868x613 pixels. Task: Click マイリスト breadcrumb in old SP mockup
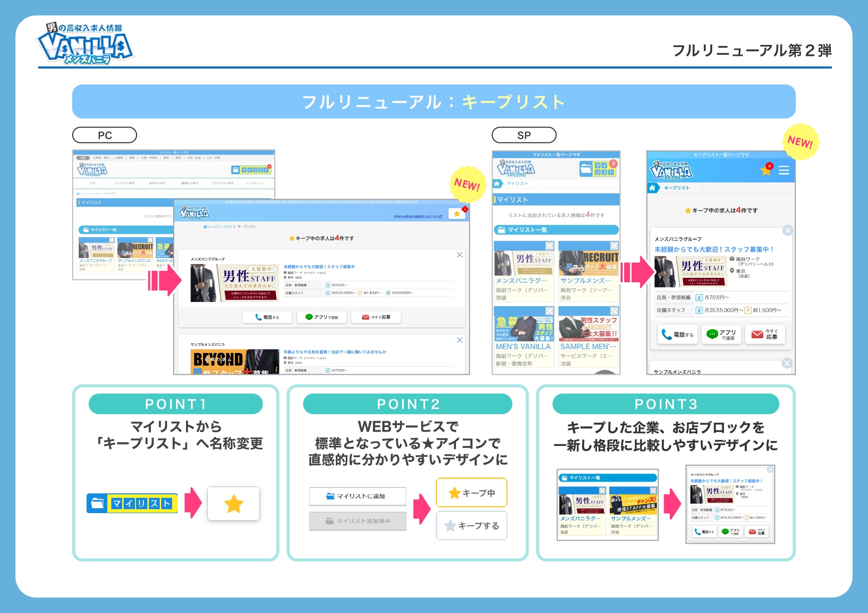[517, 183]
